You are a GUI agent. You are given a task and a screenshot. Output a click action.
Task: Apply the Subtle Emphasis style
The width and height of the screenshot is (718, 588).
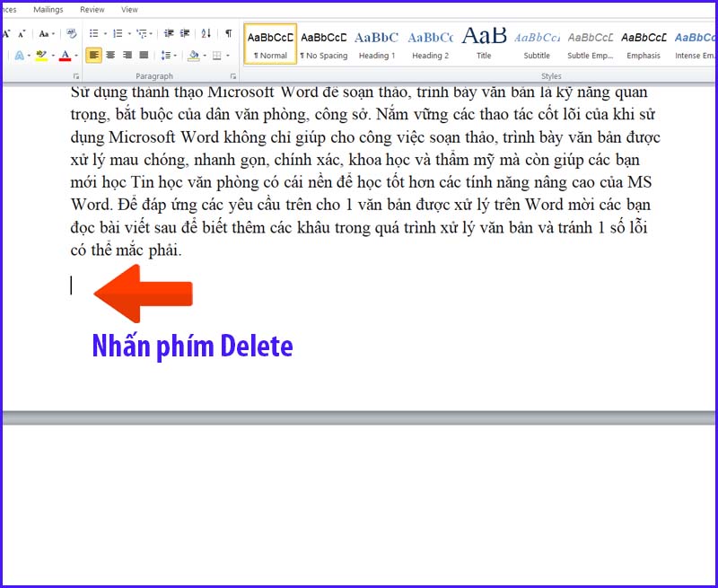click(591, 44)
